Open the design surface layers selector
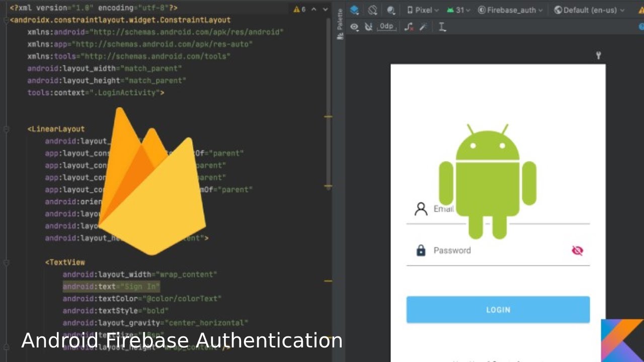The image size is (644, 362). pyautogui.click(x=355, y=10)
